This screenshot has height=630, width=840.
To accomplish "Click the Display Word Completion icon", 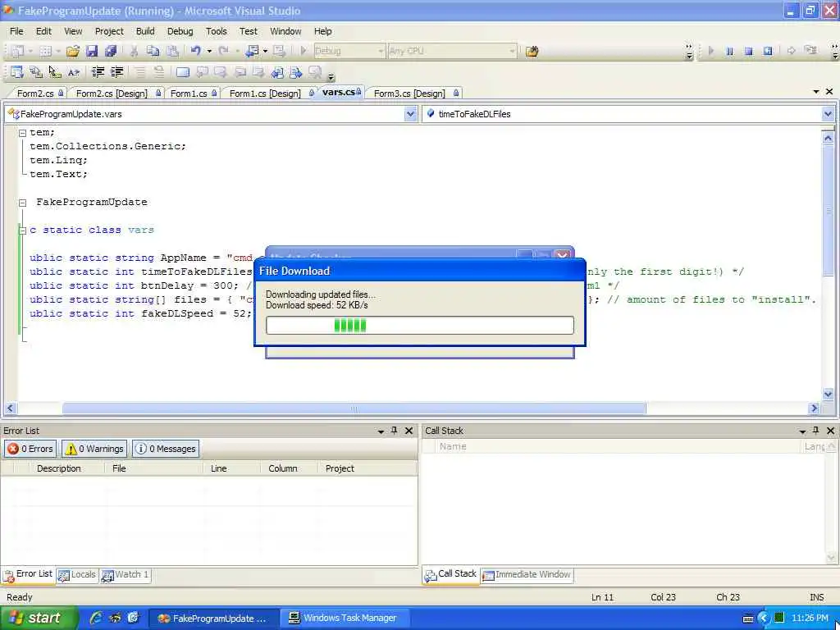I will (74, 72).
